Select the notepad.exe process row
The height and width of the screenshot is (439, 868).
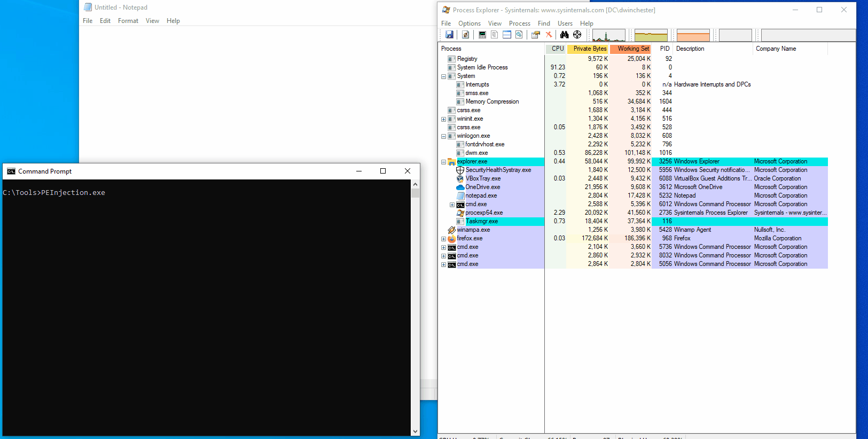click(x=633, y=195)
